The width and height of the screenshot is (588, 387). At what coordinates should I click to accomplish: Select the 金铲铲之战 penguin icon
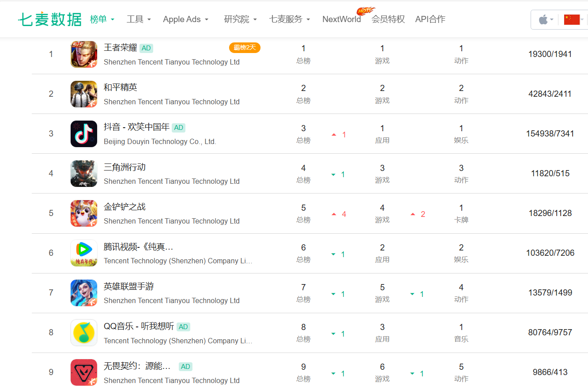(84, 213)
